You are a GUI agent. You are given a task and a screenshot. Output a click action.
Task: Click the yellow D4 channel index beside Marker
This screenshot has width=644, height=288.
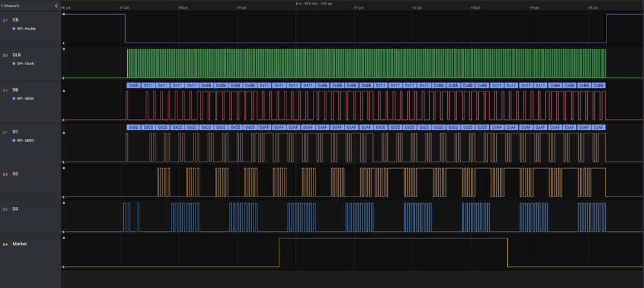[5, 244]
